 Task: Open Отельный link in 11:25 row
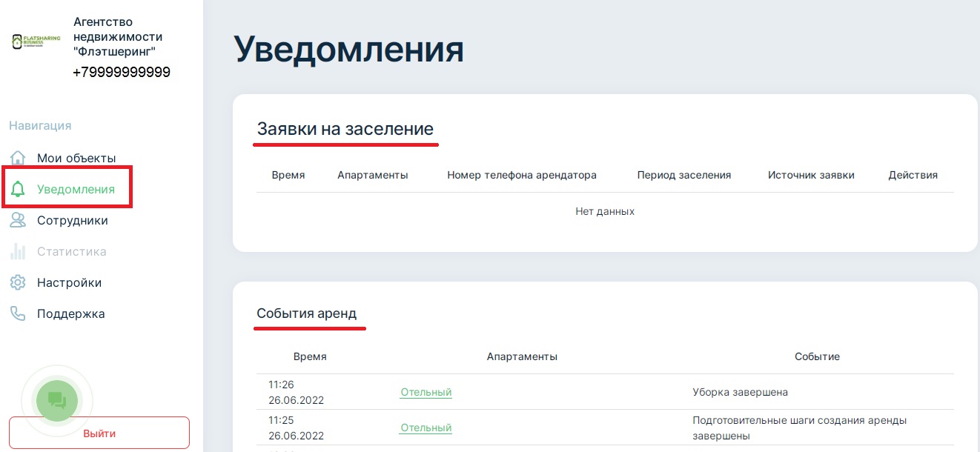426,428
